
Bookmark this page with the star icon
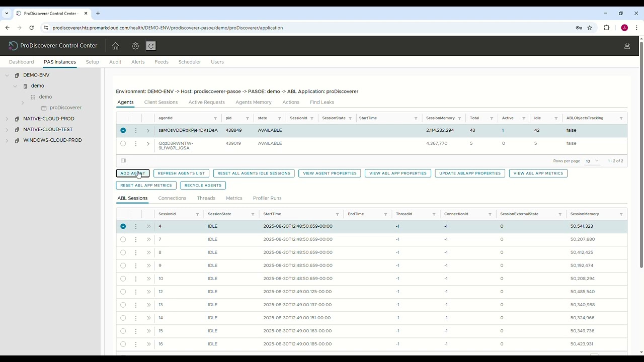tap(590, 28)
